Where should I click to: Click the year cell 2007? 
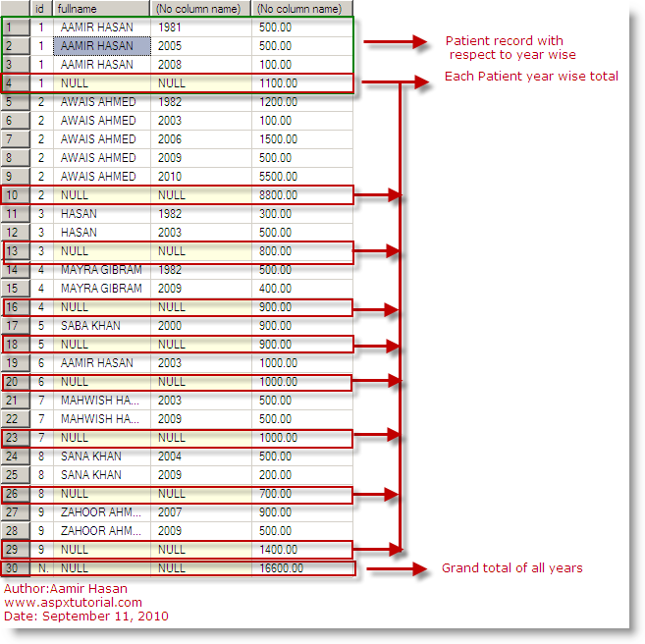pyautogui.click(x=201, y=512)
